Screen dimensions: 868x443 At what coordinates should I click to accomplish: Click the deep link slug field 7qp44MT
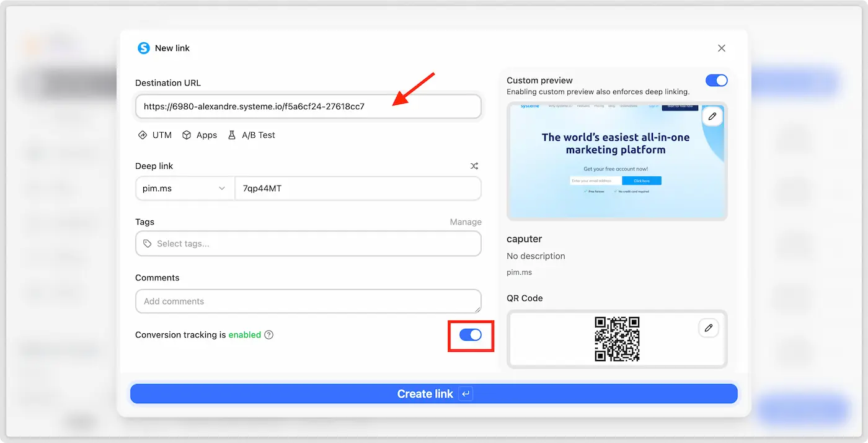click(x=358, y=189)
